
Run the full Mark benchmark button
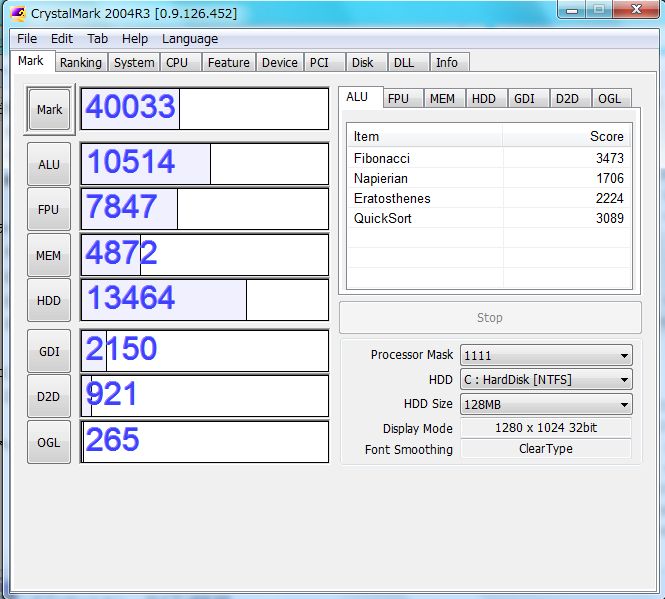(49, 109)
